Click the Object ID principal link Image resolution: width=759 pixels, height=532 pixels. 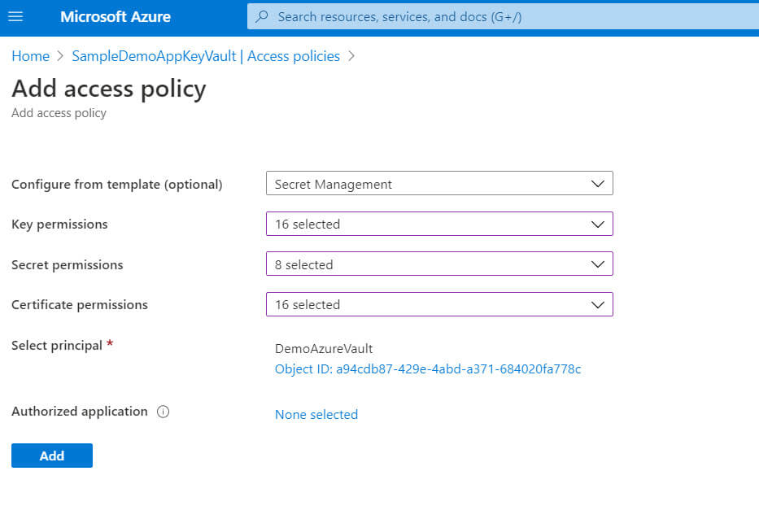point(428,369)
